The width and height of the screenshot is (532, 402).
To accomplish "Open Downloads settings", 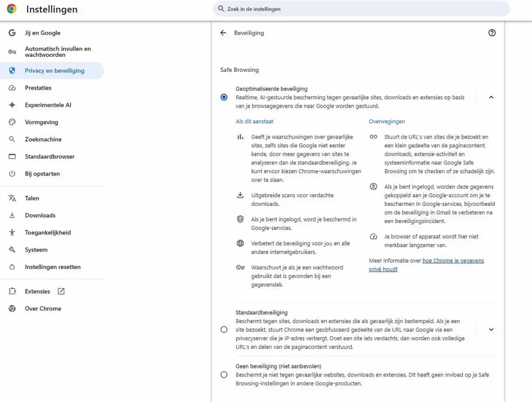I will pos(52,215).
